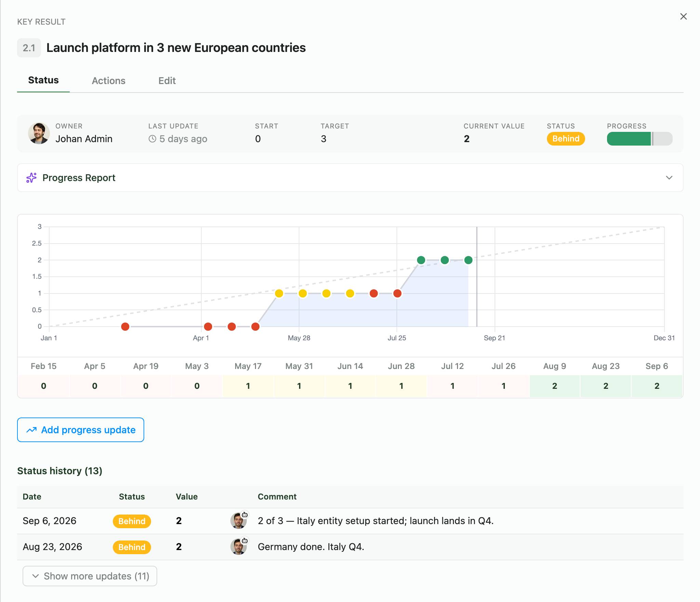700x602 pixels.
Task: Click Johan Admin owner avatar
Action: pos(39,133)
